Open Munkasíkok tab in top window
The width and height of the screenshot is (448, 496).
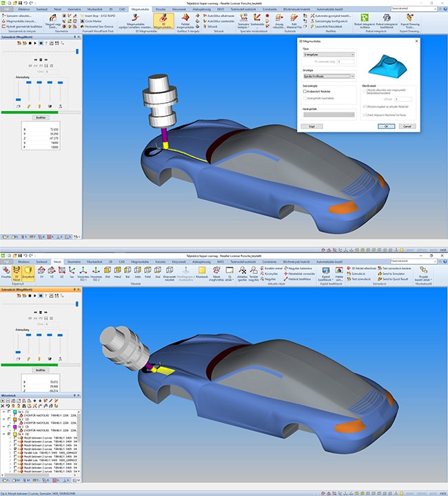(95, 9)
